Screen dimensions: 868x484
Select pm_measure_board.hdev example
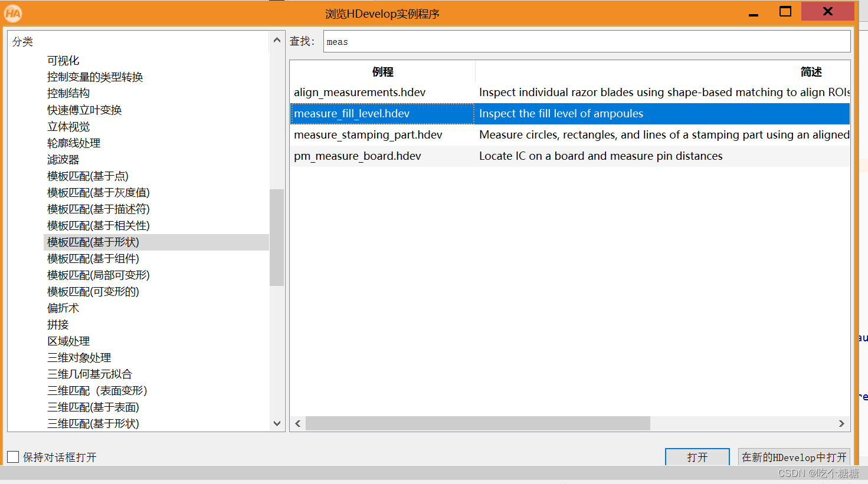[x=357, y=156]
